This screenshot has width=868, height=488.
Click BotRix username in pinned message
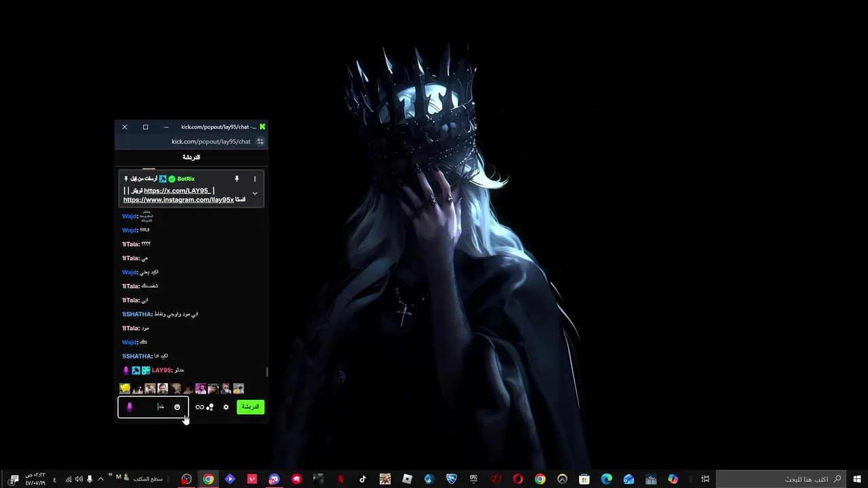coord(186,179)
